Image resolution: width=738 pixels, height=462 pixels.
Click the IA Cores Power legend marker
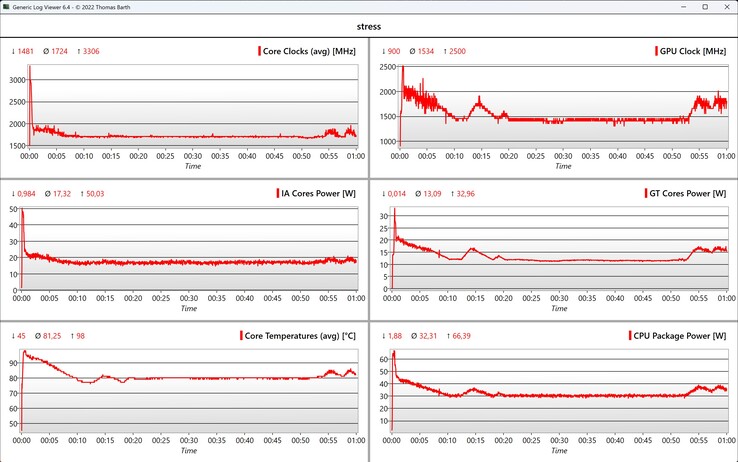pyautogui.click(x=277, y=192)
